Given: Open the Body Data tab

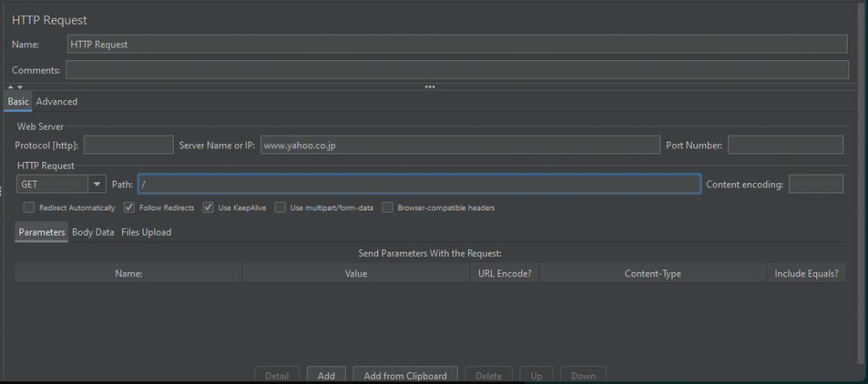Looking at the screenshot, I should pos(93,232).
